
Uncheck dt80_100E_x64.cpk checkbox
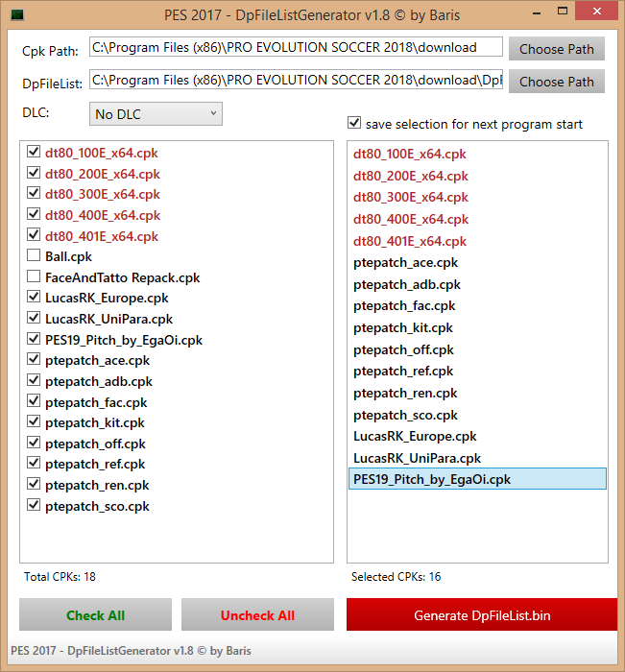click(34, 152)
